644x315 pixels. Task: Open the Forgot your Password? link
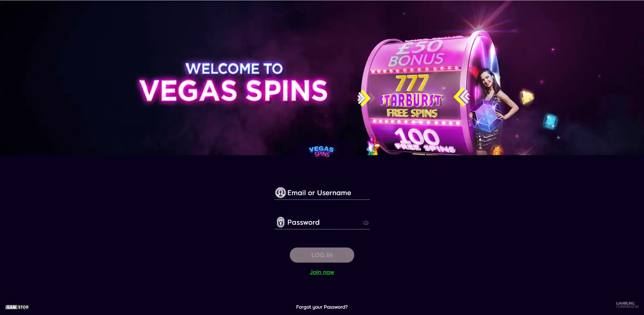pyautogui.click(x=322, y=307)
